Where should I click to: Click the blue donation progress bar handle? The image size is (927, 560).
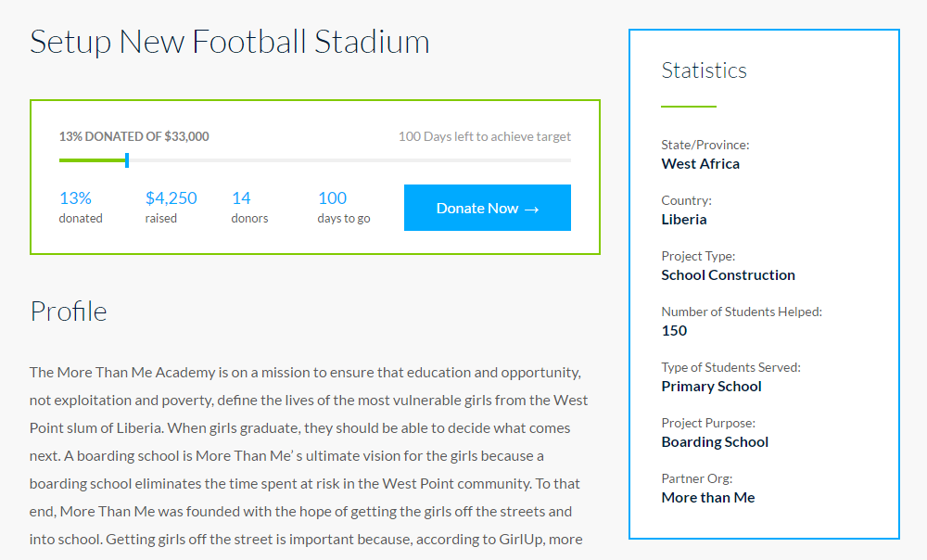[127, 160]
